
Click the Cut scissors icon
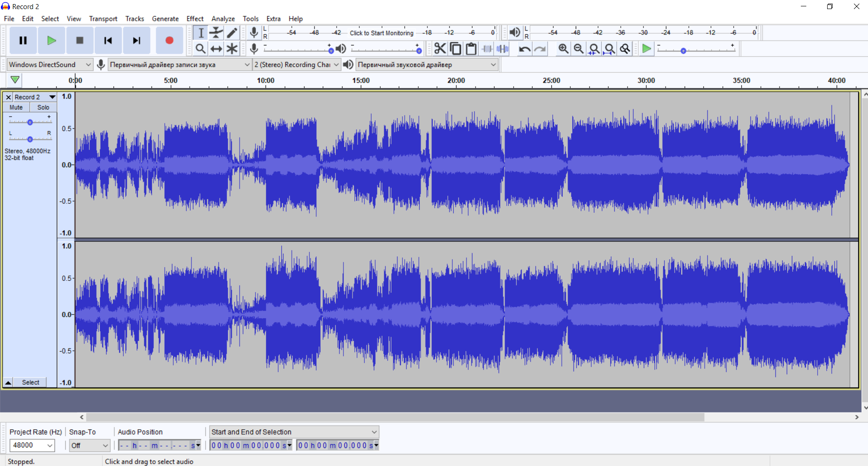pyautogui.click(x=440, y=49)
